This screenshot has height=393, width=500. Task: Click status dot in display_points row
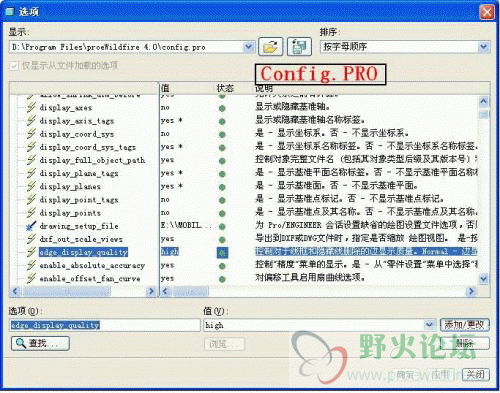[222, 213]
